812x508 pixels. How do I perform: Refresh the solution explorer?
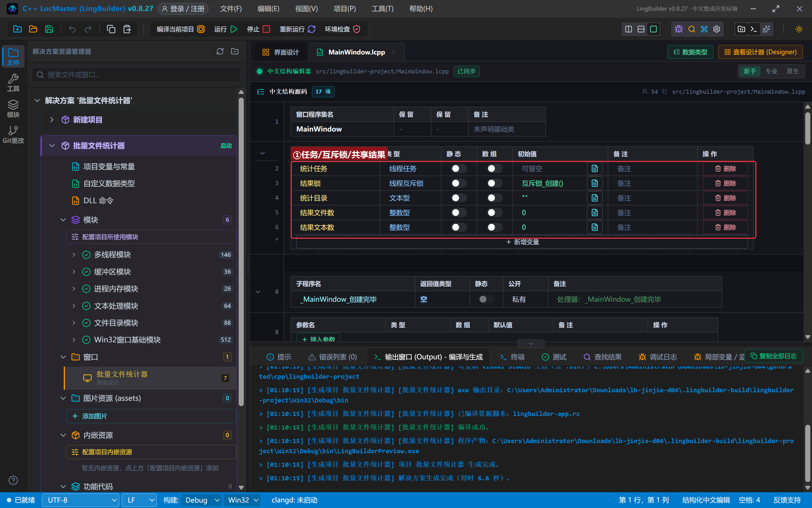click(x=220, y=51)
